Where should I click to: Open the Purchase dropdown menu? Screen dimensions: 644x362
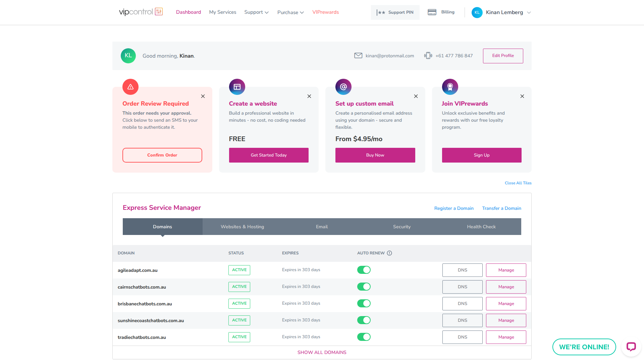290,12
